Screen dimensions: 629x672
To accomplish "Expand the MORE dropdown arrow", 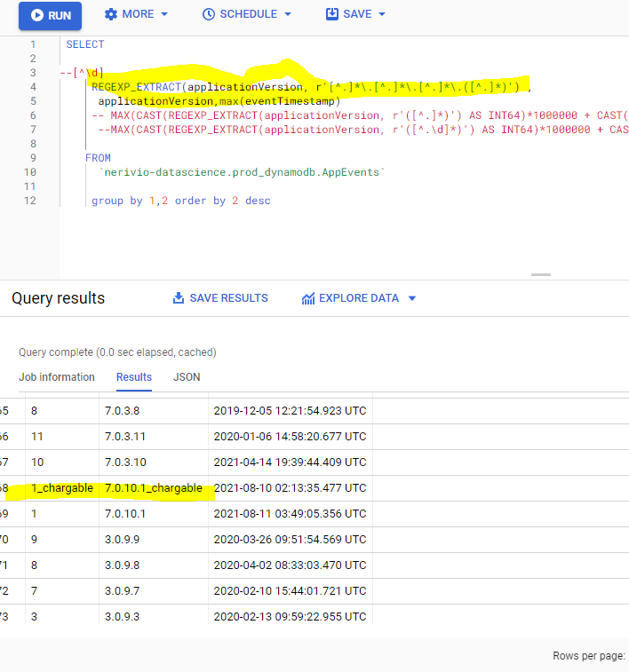I will (164, 14).
